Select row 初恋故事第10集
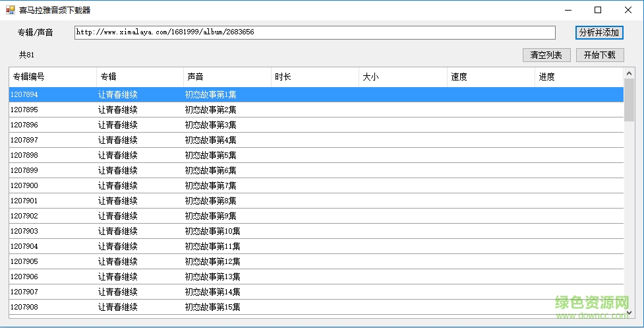 tap(316, 232)
